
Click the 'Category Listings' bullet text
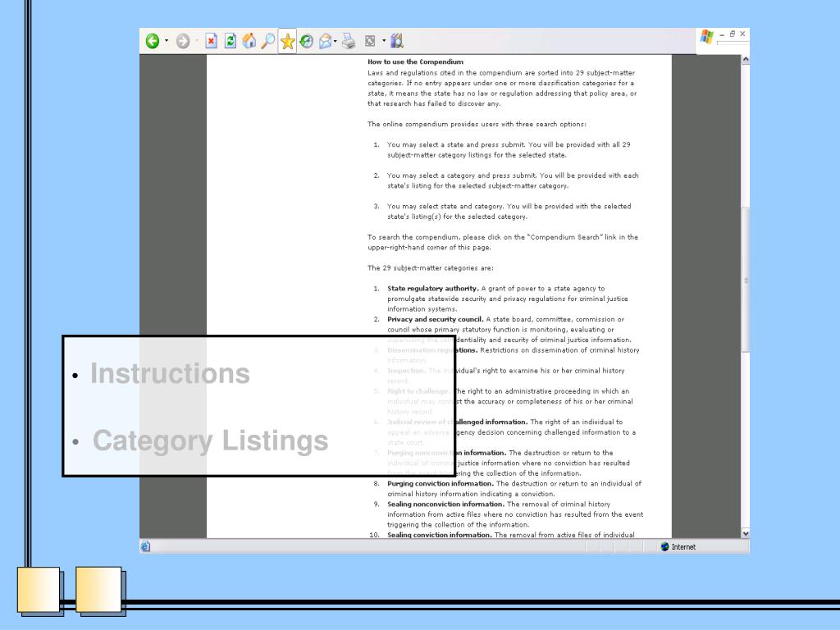click(211, 441)
